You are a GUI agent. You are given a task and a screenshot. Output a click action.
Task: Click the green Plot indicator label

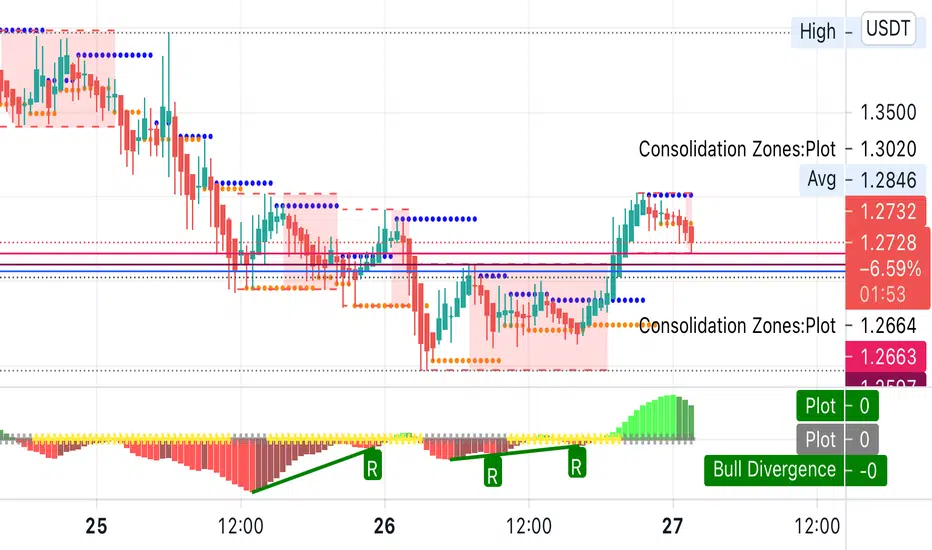pos(820,406)
